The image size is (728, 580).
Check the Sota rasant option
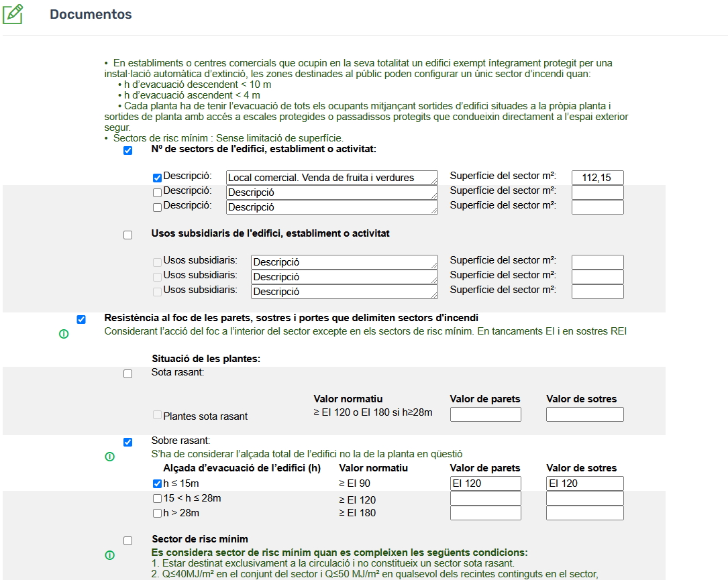128,374
